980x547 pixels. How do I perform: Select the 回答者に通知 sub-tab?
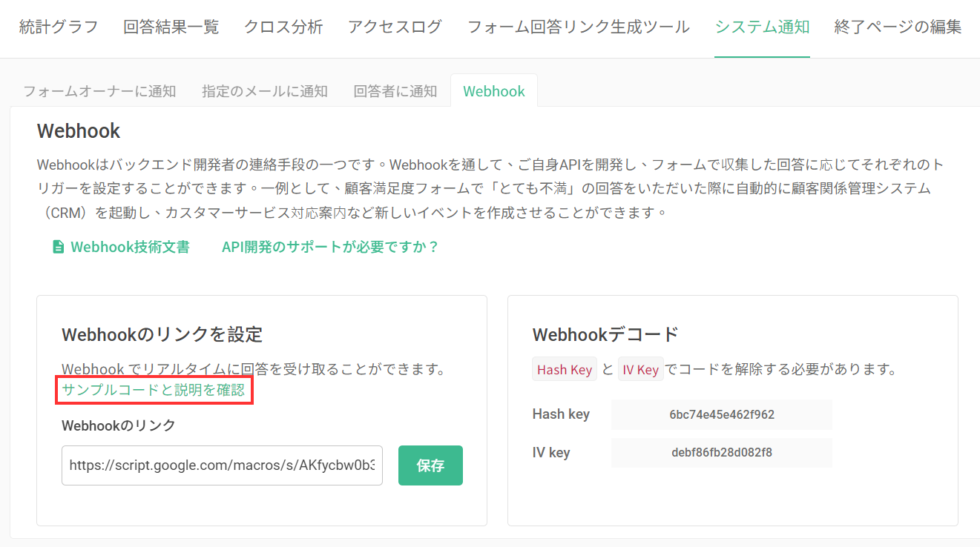tap(395, 91)
